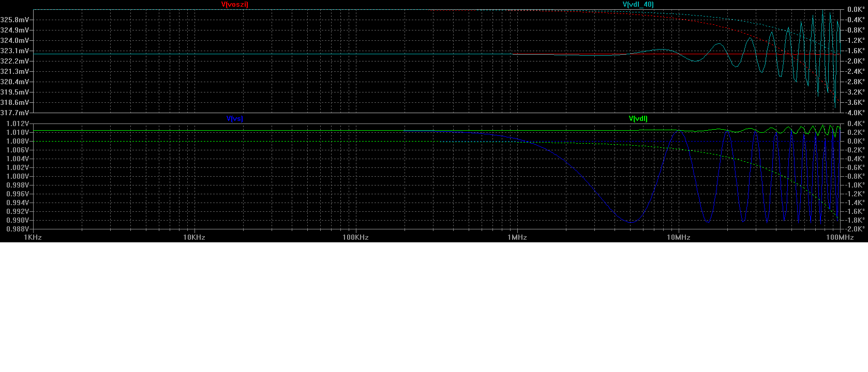Select the 10KHz frequency axis label
This screenshot has width=868, height=372.
point(194,237)
